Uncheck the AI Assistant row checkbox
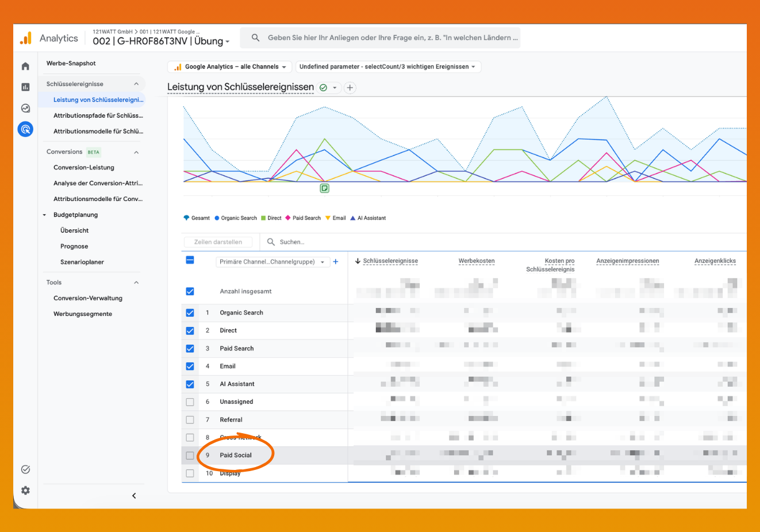Image resolution: width=760 pixels, height=532 pixels. click(190, 384)
